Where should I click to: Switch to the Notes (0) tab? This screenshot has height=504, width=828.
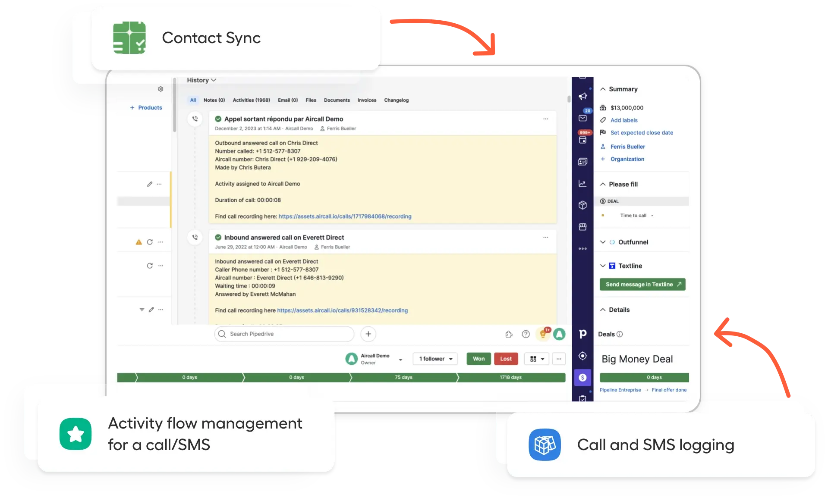[214, 100]
